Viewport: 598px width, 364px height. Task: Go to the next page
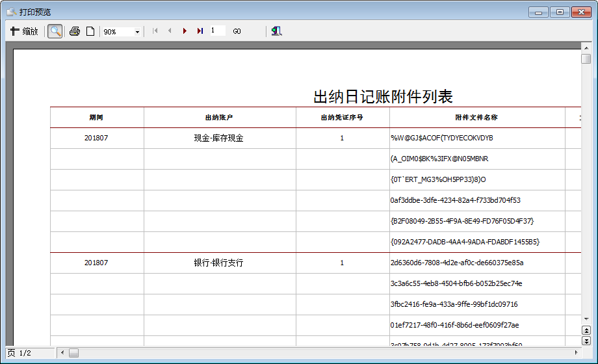[185, 31]
